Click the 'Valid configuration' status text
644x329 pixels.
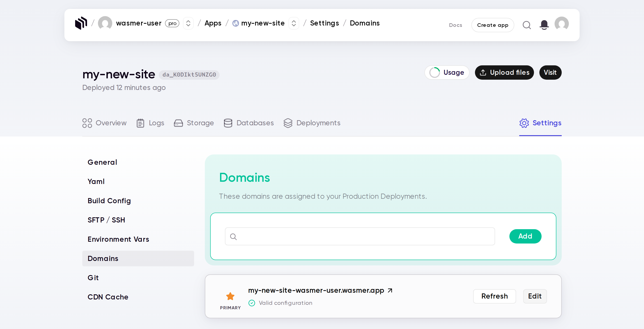coord(285,303)
